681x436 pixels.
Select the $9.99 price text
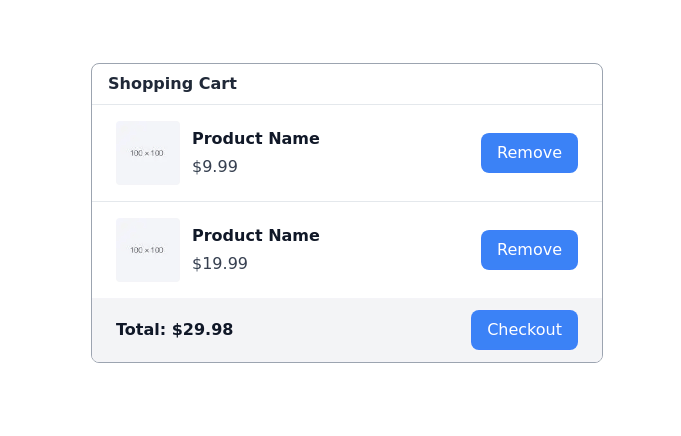[x=215, y=167]
